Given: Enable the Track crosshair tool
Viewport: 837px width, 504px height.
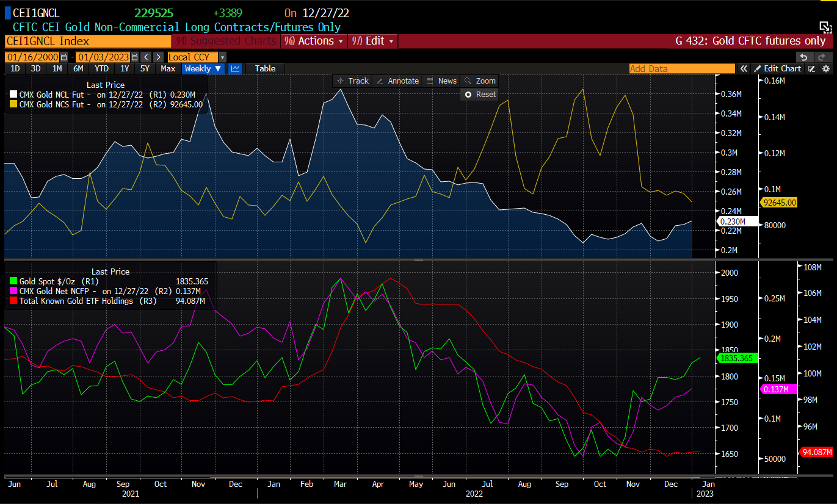Looking at the screenshot, I should pyautogui.click(x=353, y=81).
